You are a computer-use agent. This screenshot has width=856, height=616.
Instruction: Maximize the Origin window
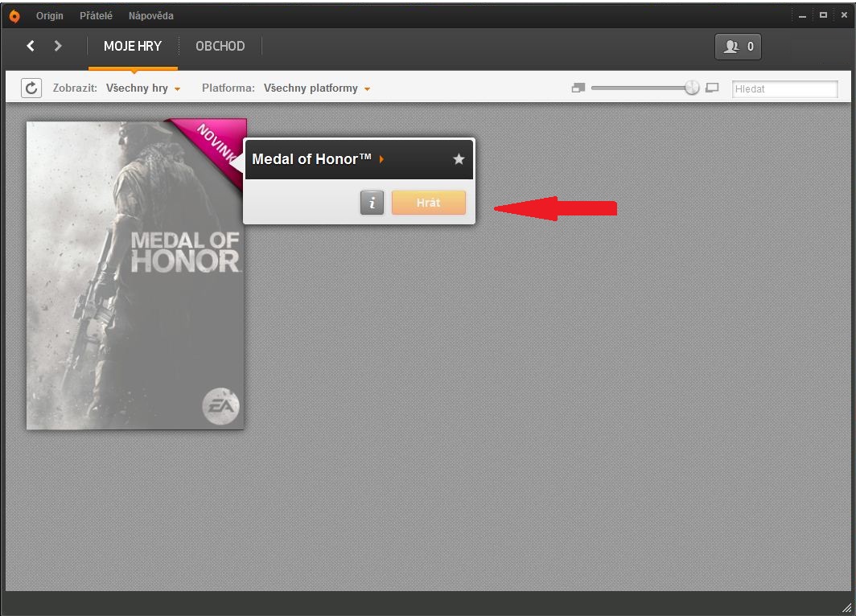pos(823,15)
